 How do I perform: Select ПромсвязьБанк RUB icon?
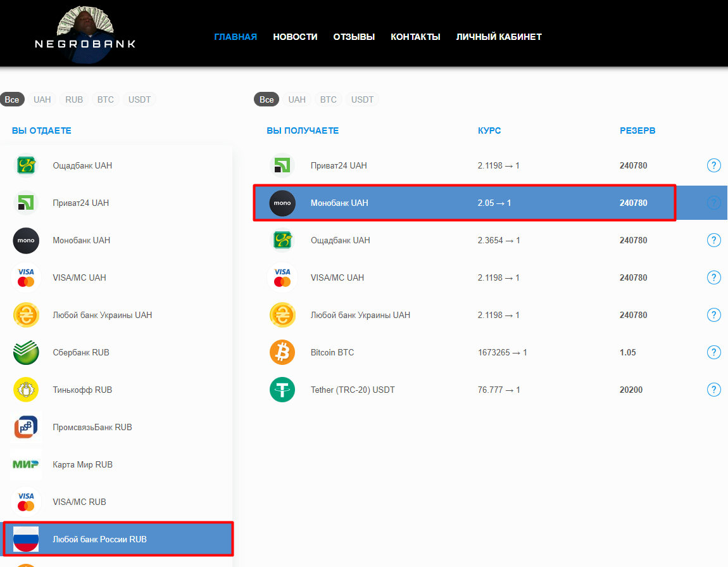pos(26,427)
